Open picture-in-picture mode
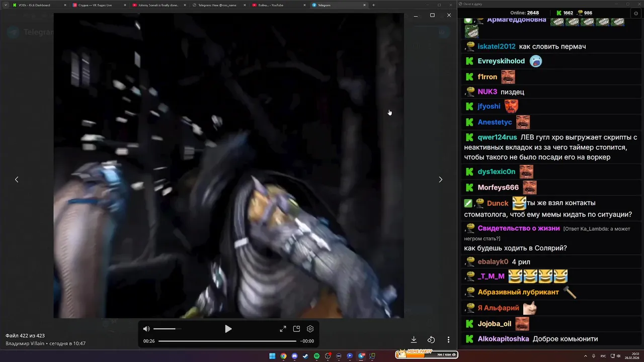The image size is (644, 362). pos(296,329)
